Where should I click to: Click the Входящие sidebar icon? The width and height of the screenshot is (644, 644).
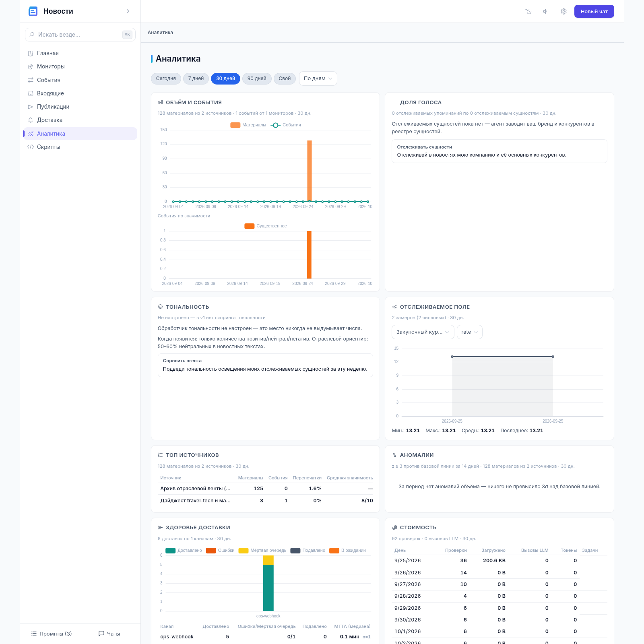pyautogui.click(x=31, y=93)
